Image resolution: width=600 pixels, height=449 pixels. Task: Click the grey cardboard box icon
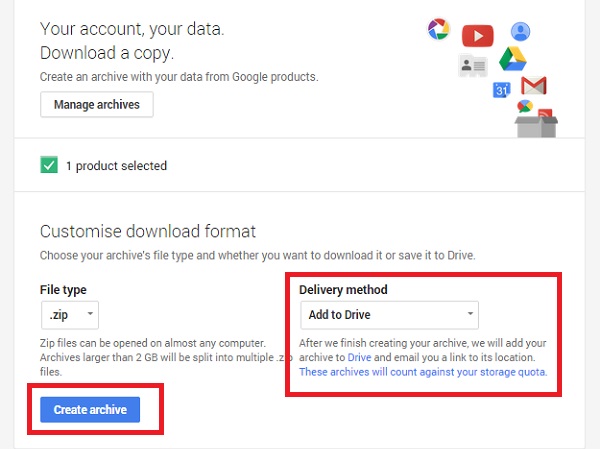tap(536, 127)
